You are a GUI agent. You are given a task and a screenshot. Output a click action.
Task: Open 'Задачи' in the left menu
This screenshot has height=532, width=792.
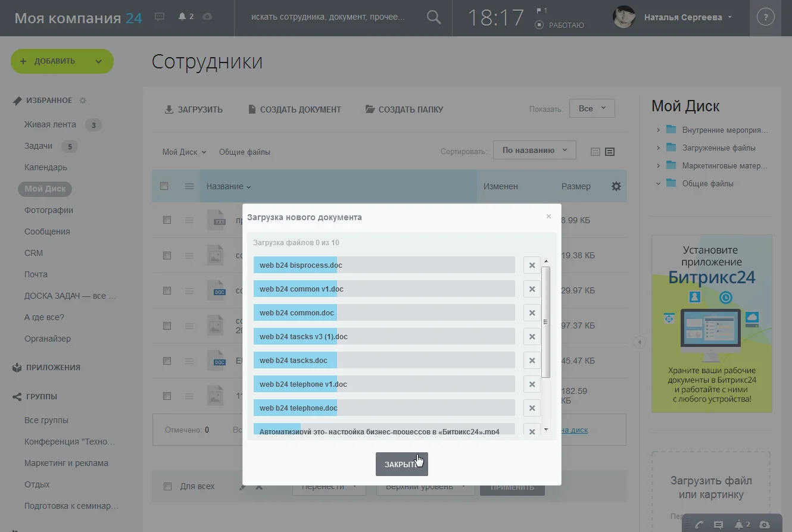(38, 146)
